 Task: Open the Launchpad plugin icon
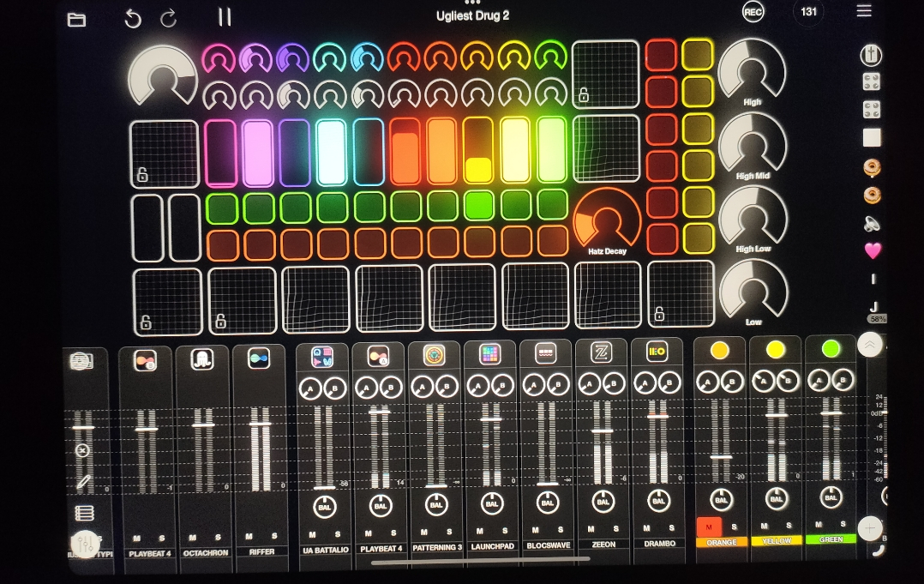(490, 354)
